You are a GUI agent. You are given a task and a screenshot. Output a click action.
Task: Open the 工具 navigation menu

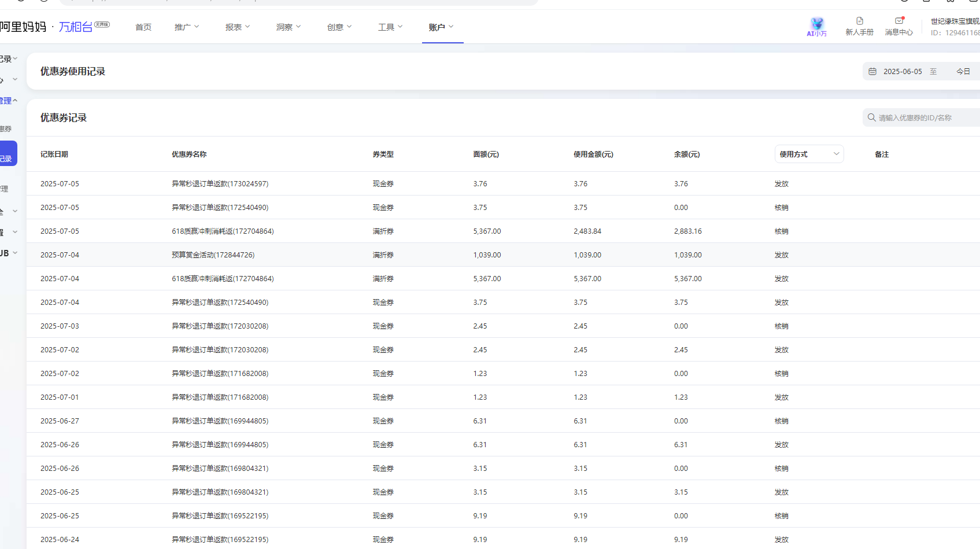[x=390, y=27]
